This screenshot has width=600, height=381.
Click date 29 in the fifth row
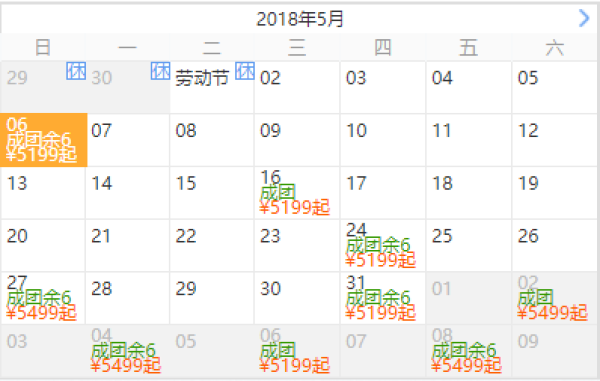point(212,298)
